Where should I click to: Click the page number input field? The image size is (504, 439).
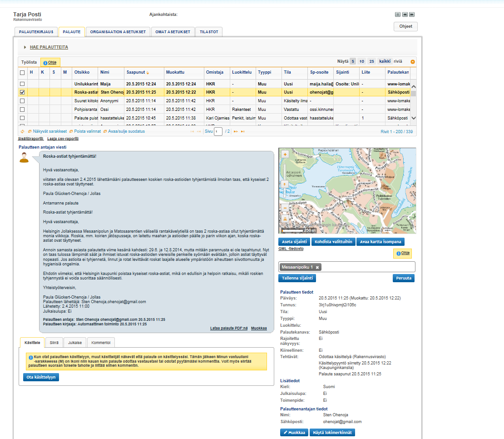click(x=218, y=131)
